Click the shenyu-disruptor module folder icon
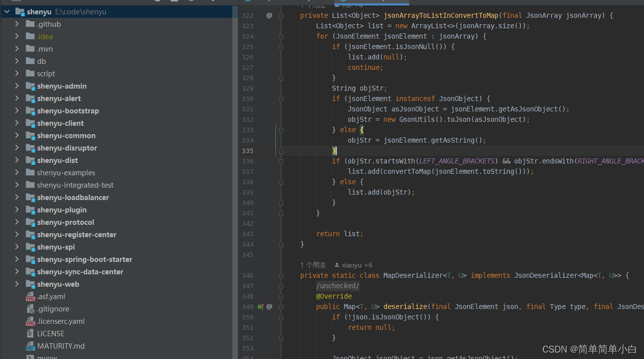Image resolution: width=644 pixels, height=359 pixels. pos(30,148)
